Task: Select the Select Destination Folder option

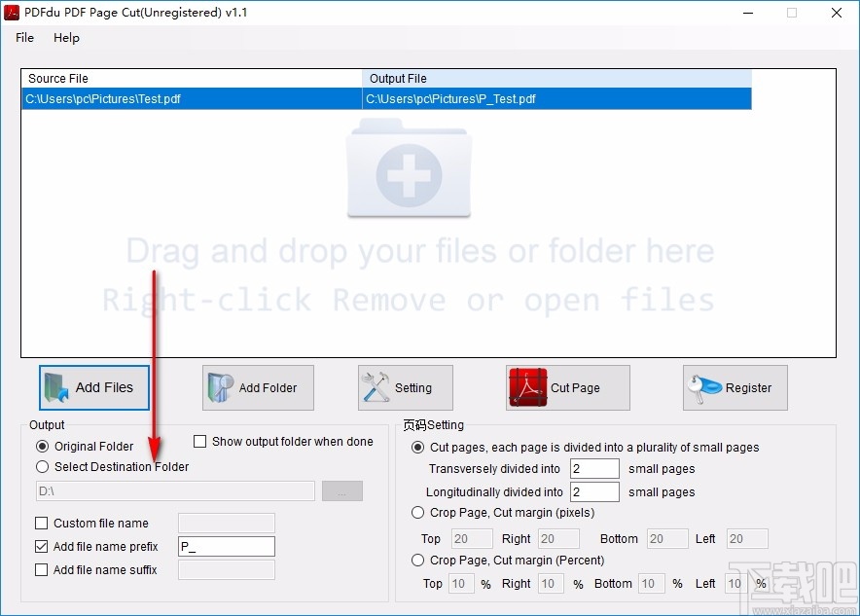Action: (42, 466)
